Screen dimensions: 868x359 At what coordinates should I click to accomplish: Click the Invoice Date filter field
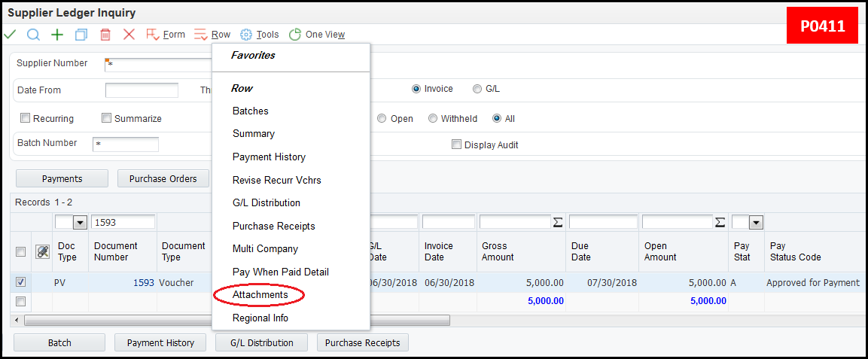click(449, 222)
